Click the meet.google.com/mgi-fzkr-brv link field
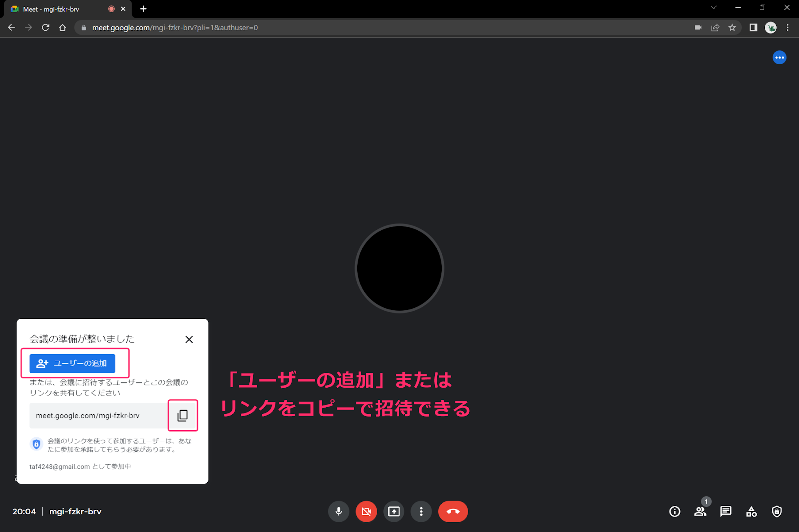The image size is (799, 532). (99, 416)
